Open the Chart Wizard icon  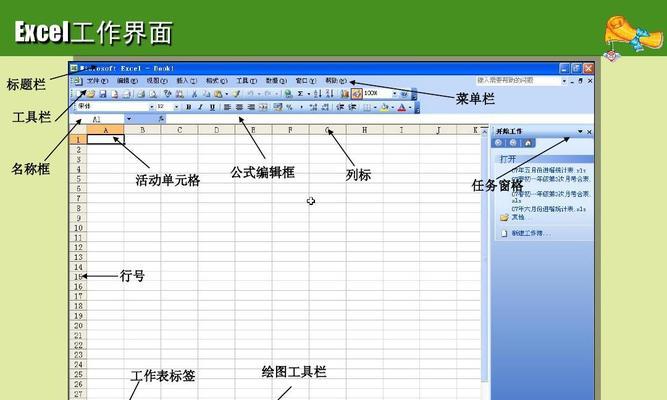(x=345, y=94)
